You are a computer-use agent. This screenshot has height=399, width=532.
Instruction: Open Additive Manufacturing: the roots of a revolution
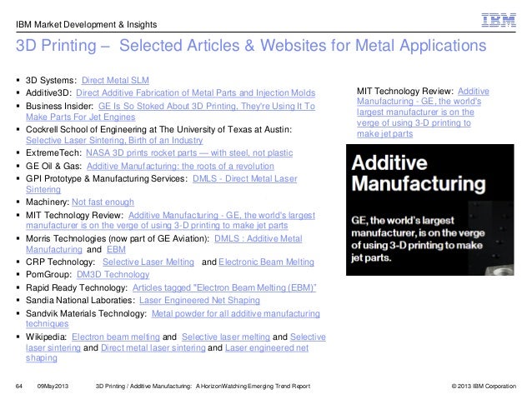coord(180,166)
